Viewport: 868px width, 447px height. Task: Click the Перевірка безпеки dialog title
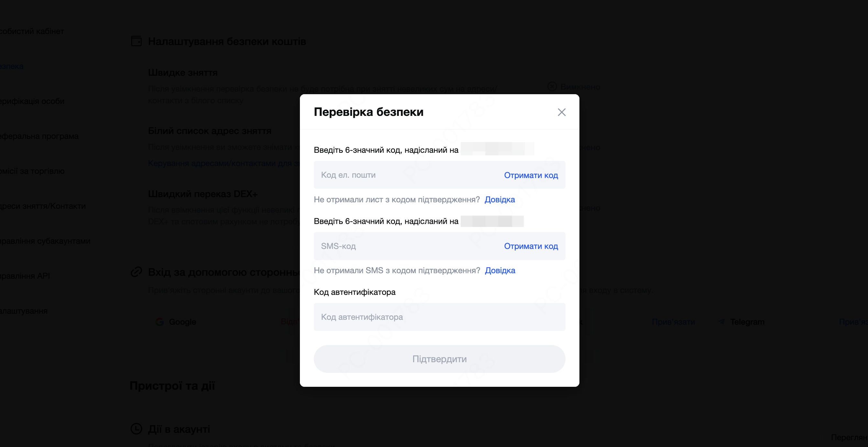click(368, 112)
